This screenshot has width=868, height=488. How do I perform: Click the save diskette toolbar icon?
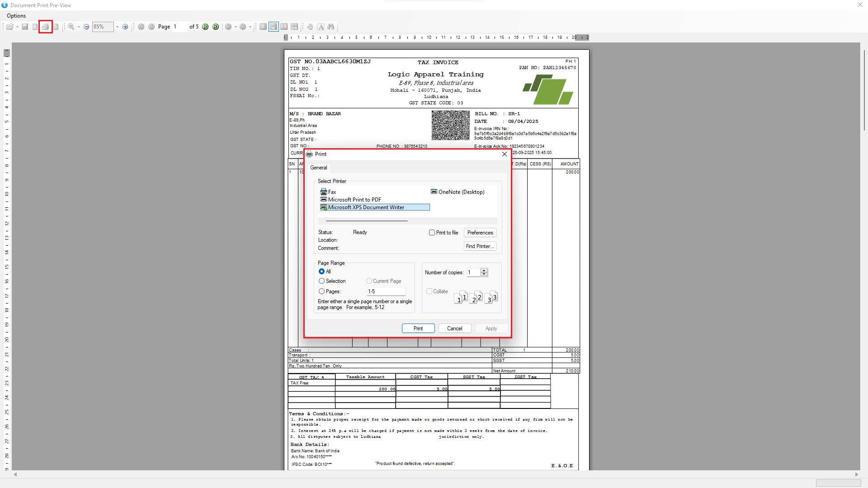click(x=25, y=27)
